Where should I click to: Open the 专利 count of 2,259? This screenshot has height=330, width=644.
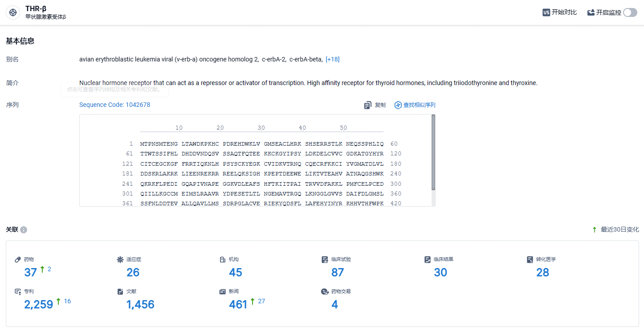39,304
